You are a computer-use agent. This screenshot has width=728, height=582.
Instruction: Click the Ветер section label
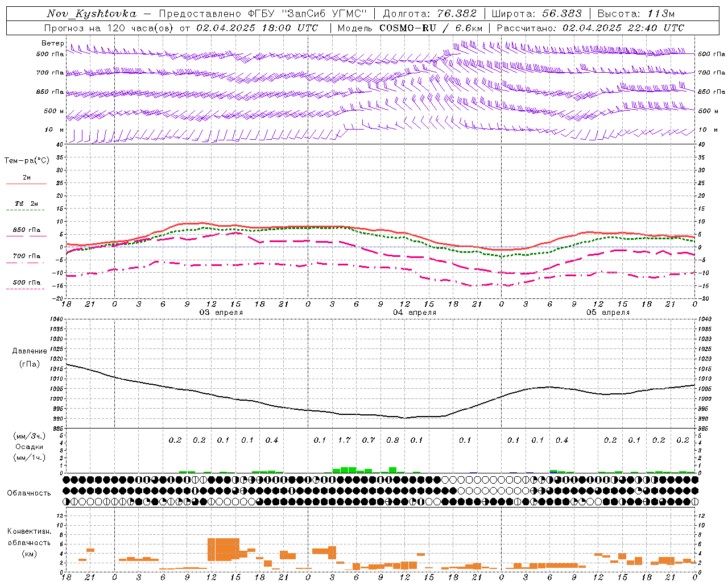53,43
